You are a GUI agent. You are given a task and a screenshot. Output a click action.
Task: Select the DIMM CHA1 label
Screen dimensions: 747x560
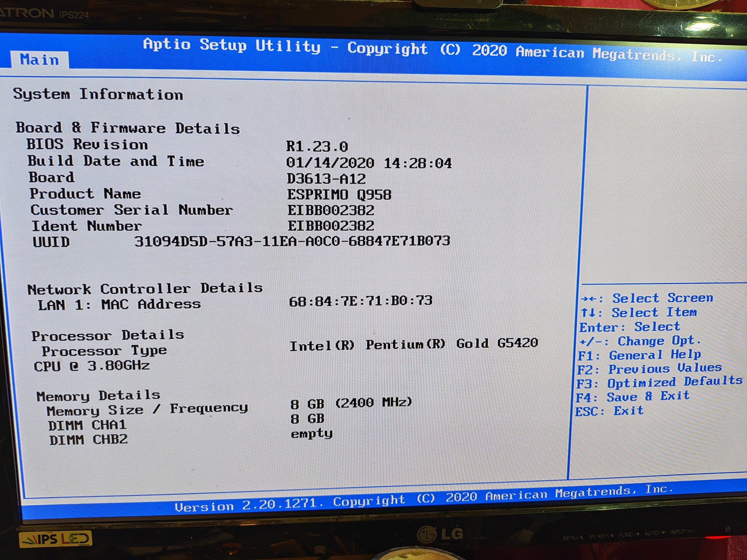click(x=88, y=425)
